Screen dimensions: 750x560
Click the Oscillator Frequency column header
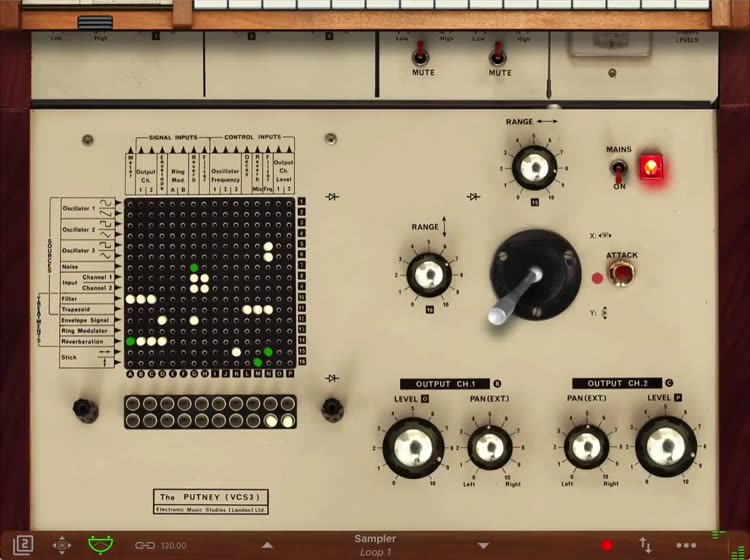pyautogui.click(x=225, y=175)
